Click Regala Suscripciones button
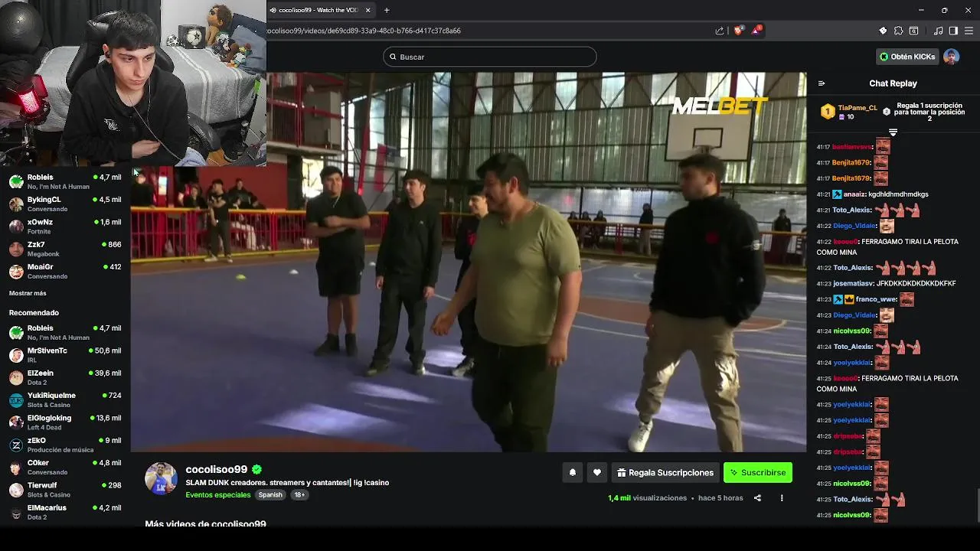 pyautogui.click(x=665, y=473)
